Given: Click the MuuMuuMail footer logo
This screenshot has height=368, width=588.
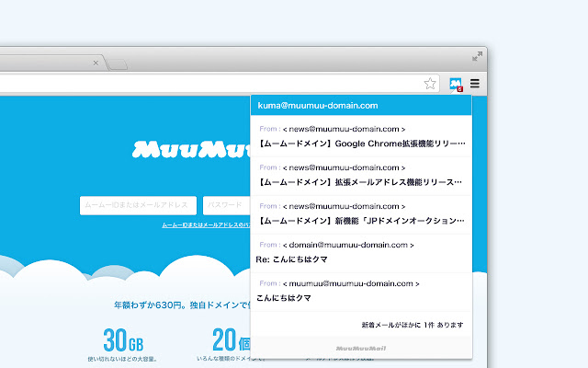Looking at the screenshot, I should point(361,349).
